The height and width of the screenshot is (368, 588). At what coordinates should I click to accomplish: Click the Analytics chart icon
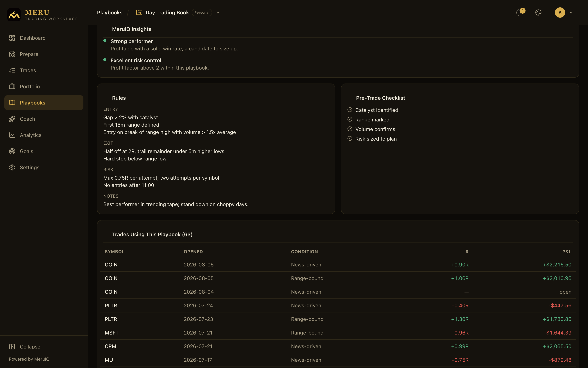pos(12,135)
